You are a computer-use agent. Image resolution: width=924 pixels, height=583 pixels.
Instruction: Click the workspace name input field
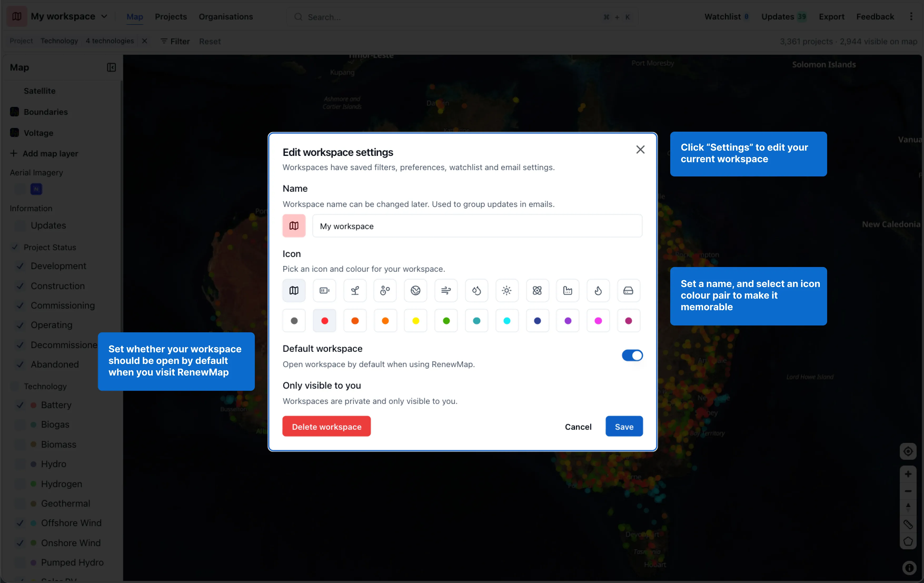(477, 226)
